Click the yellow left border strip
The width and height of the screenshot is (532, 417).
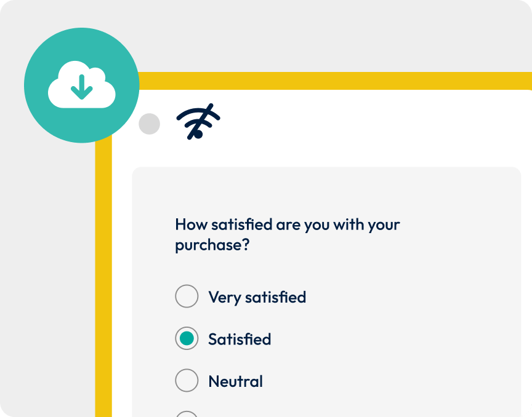tap(103, 277)
